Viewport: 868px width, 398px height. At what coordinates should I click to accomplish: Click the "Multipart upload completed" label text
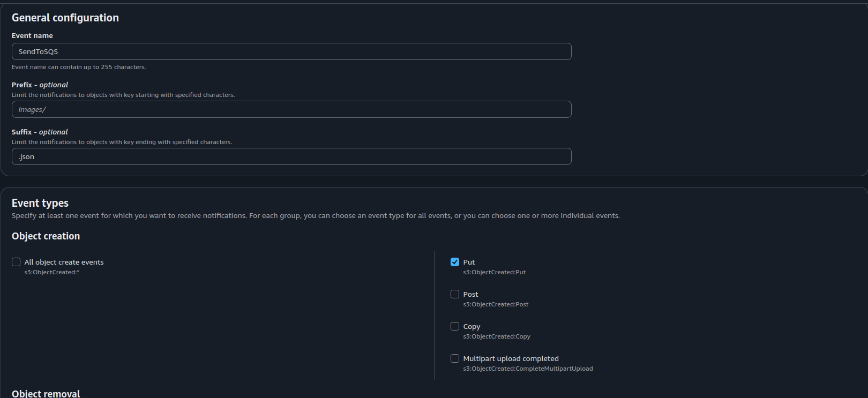[x=511, y=358]
